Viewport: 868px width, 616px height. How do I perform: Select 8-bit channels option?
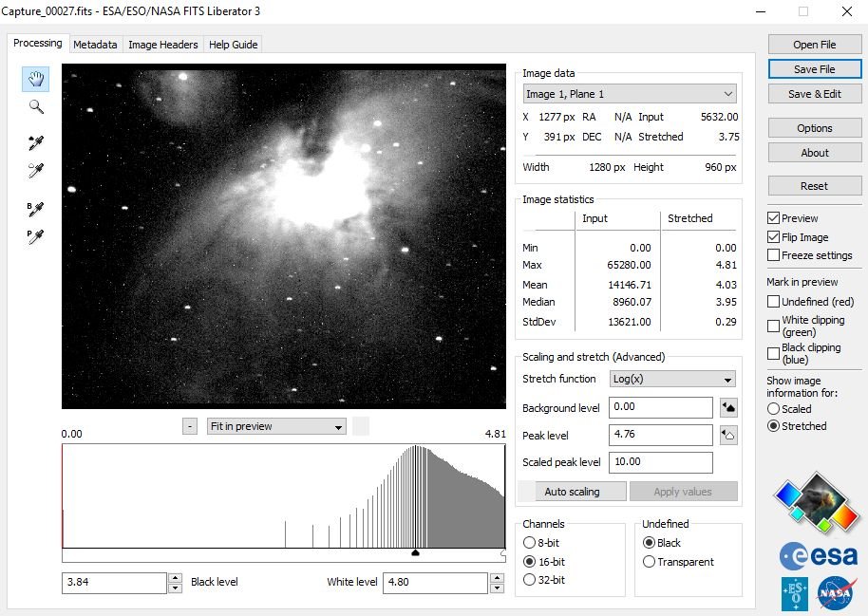[529, 542]
